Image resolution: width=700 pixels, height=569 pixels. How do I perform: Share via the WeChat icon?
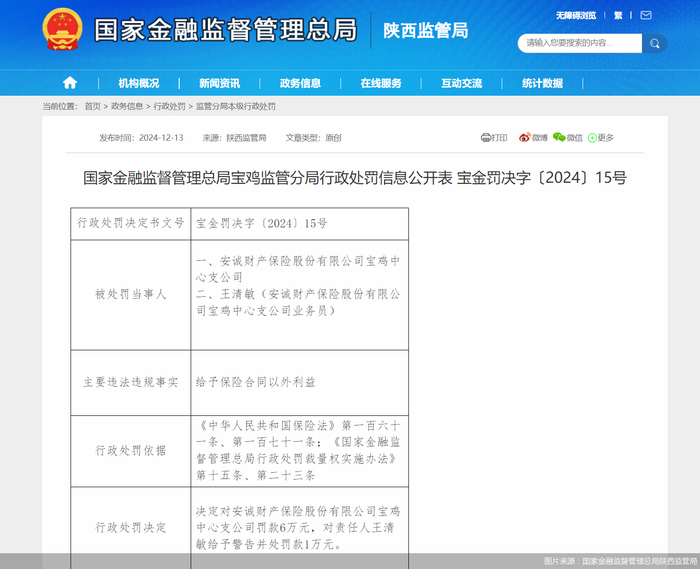[x=559, y=137]
